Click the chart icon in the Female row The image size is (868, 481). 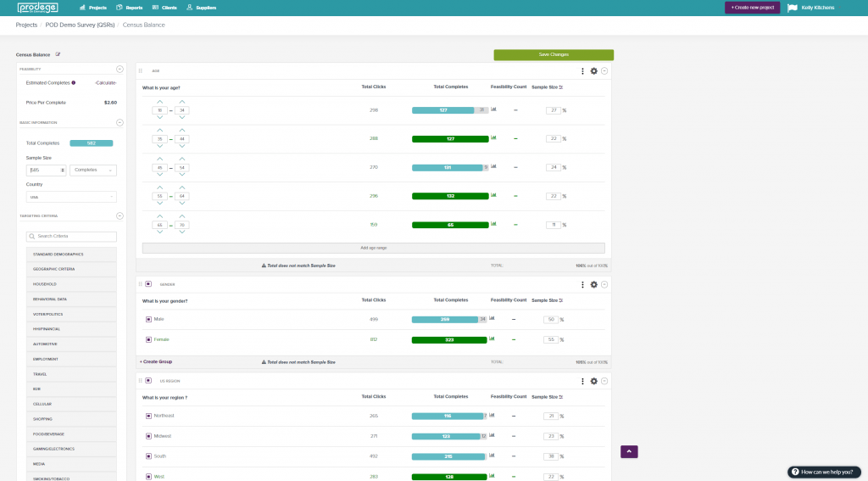492,338
